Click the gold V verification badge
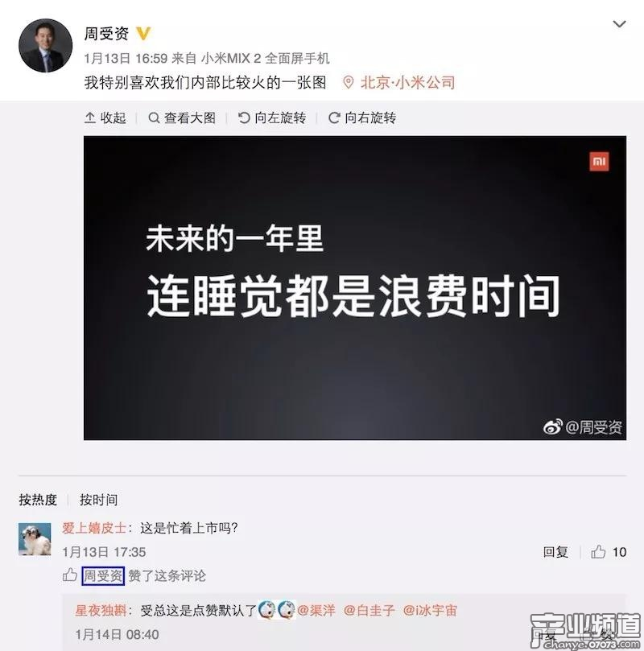This screenshot has height=651, width=644. [142, 33]
